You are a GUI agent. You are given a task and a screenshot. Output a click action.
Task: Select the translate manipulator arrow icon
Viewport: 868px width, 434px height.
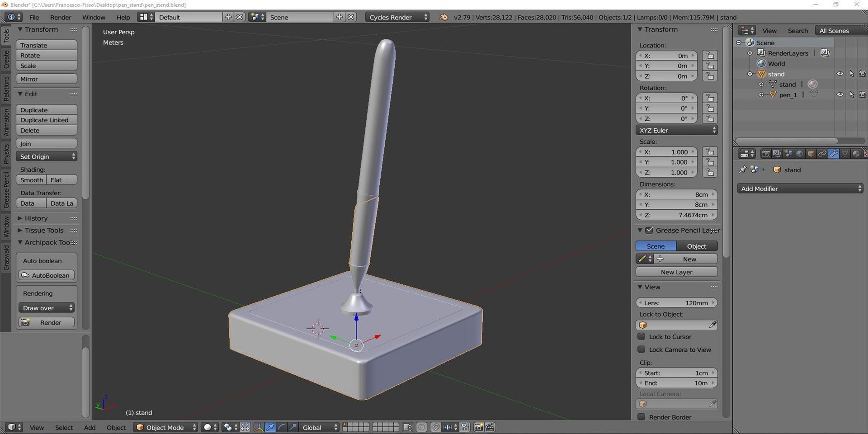coord(270,427)
